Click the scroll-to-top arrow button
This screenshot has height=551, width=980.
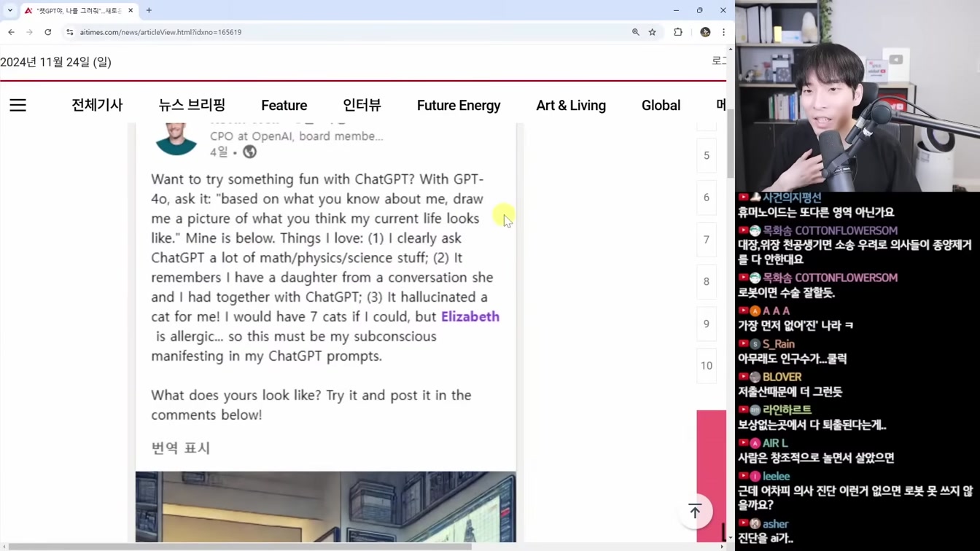click(695, 511)
